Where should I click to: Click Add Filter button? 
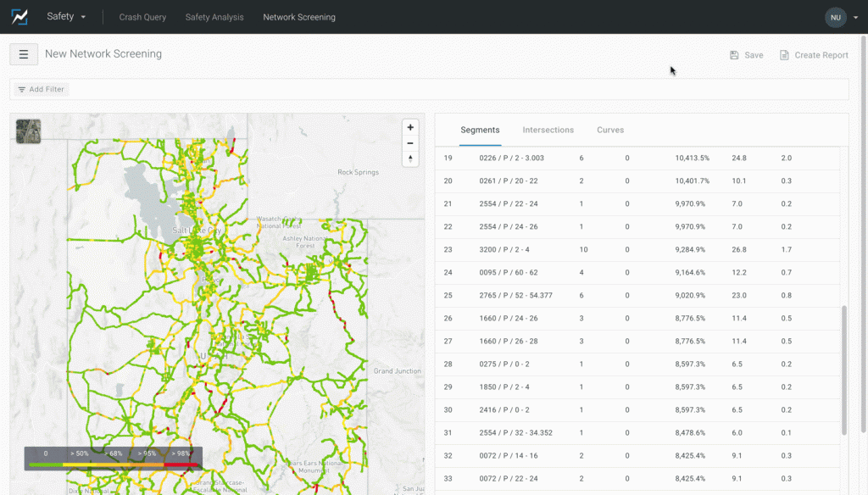(41, 89)
